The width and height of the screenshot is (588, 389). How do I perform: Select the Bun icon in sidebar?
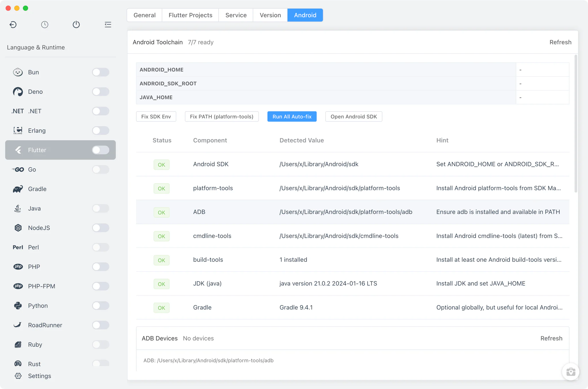point(18,72)
